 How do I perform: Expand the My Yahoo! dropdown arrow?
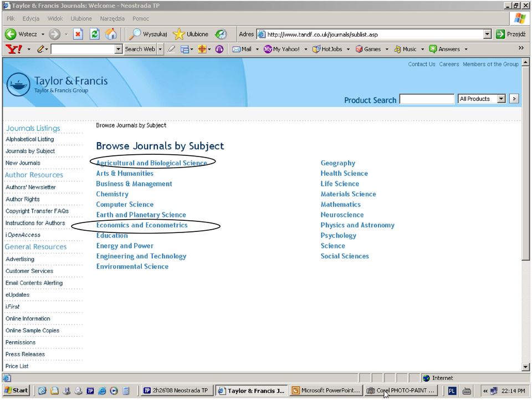(306, 49)
